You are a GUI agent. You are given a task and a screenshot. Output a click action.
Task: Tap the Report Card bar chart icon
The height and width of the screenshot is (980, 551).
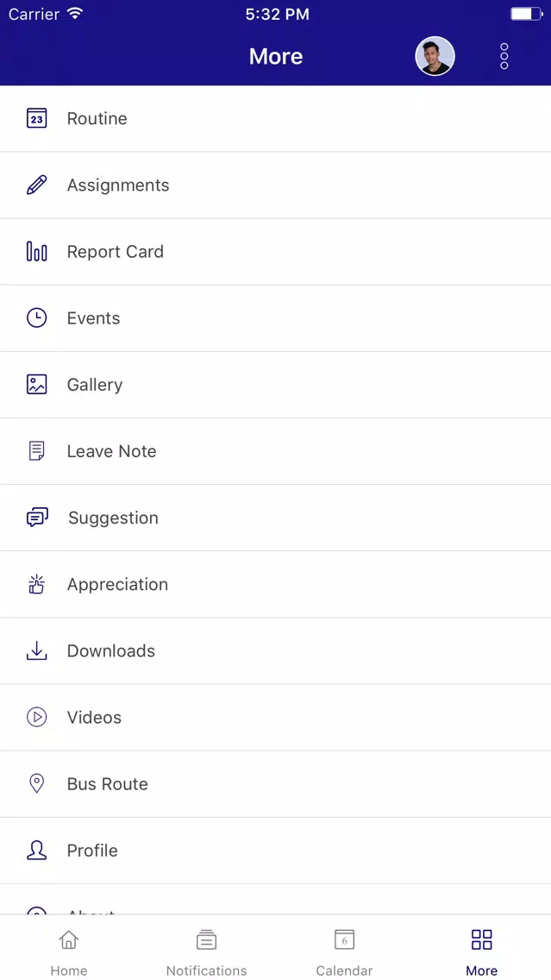click(36, 251)
